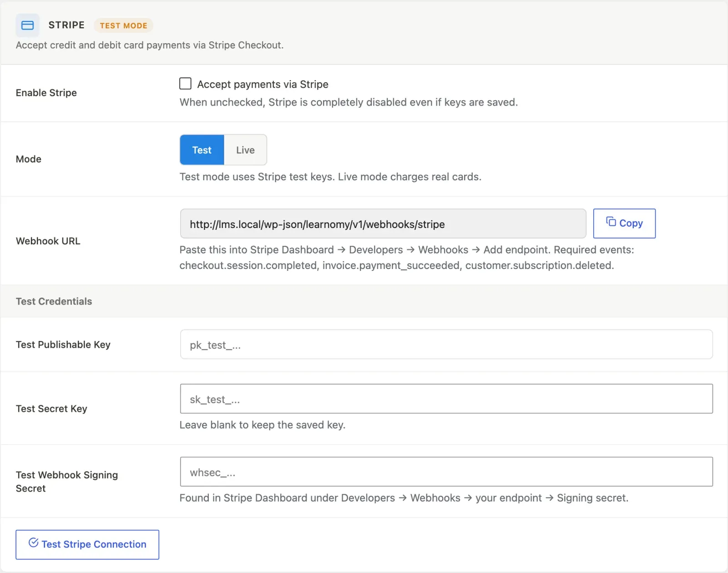Copy the webhook URL
This screenshot has height=573, width=728.
pos(624,223)
